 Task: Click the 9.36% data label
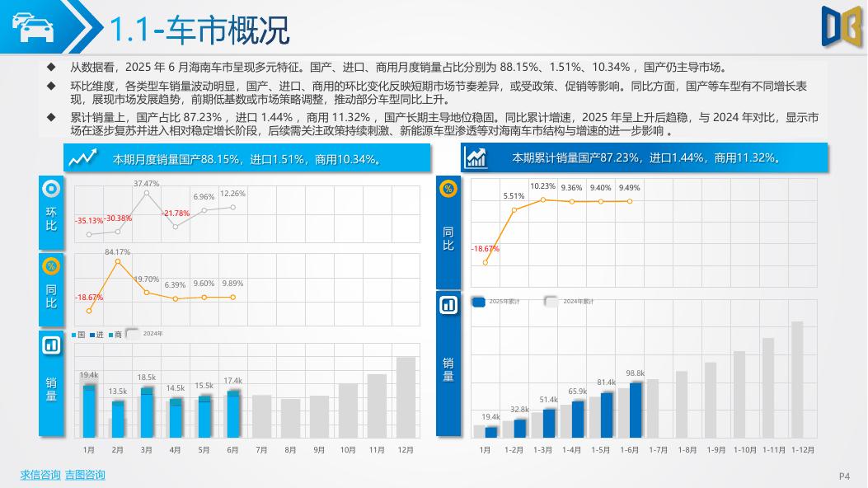571,188
